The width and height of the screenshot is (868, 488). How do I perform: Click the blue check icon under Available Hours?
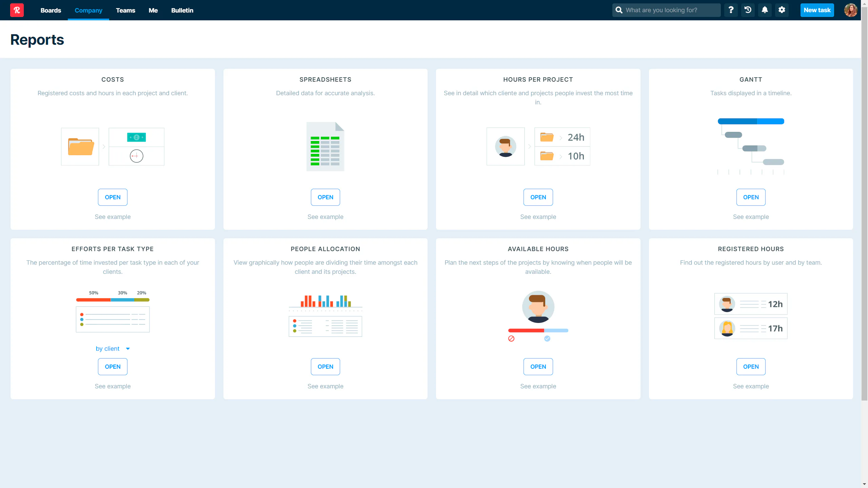547,339
